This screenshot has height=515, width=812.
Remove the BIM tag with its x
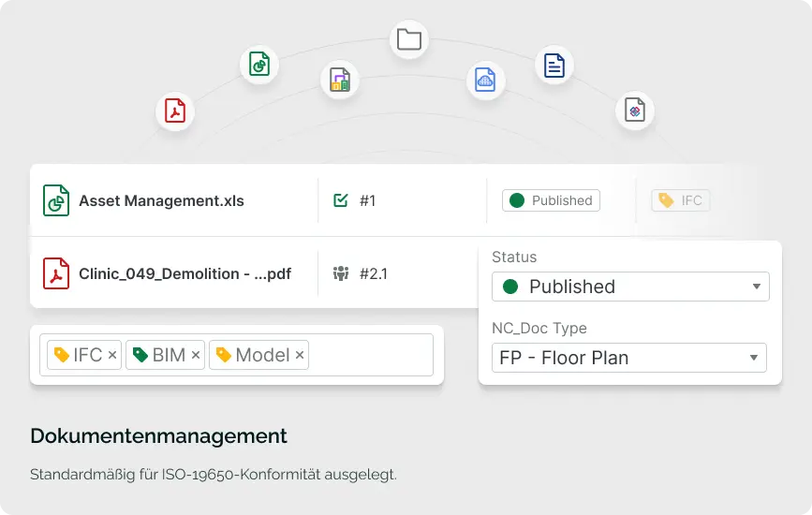click(x=195, y=355)
